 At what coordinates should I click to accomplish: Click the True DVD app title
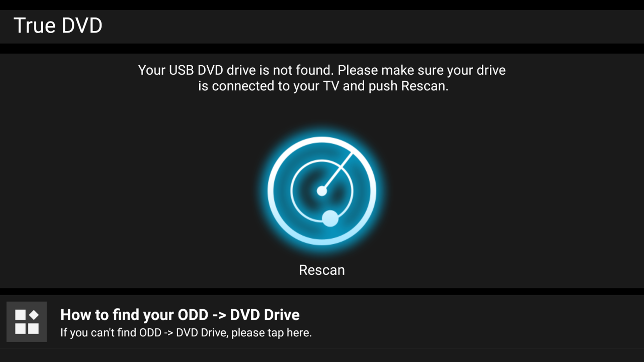point(58,26)
